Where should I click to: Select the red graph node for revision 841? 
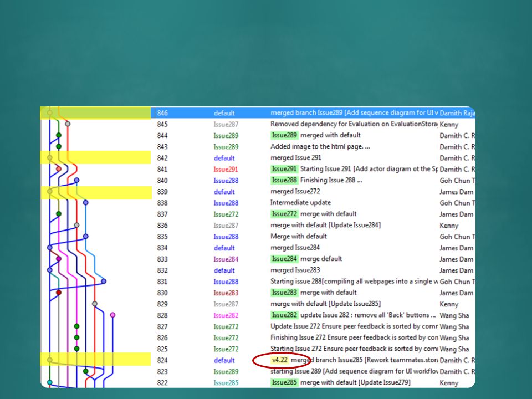pos(59,168)
